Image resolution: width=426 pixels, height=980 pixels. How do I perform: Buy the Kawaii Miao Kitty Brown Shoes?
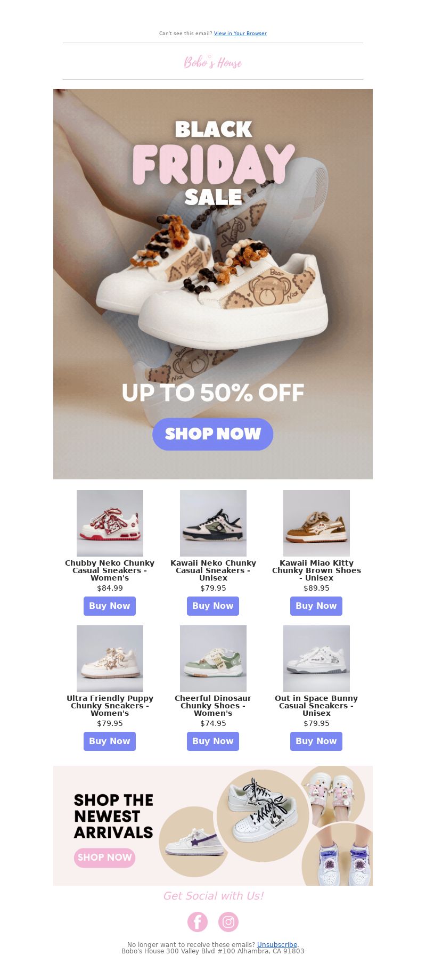(x=316, y=606)
